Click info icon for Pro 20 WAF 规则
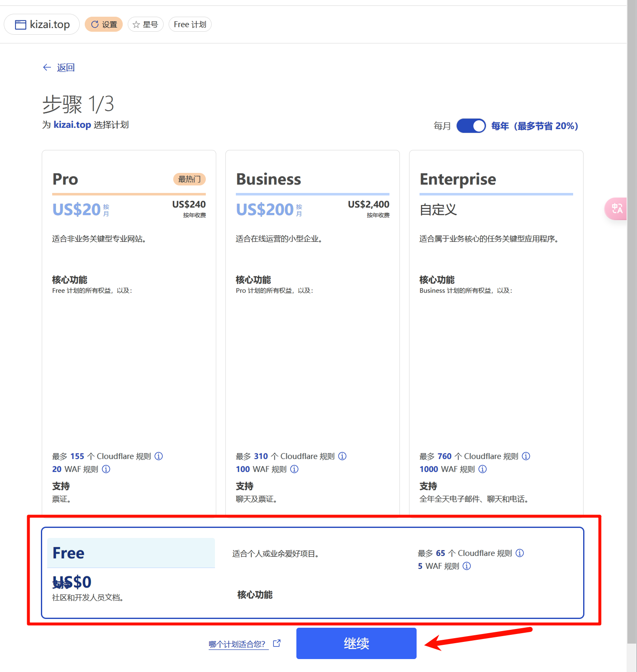The width and height of the screenshot is (637, 672). click(106, 469)
